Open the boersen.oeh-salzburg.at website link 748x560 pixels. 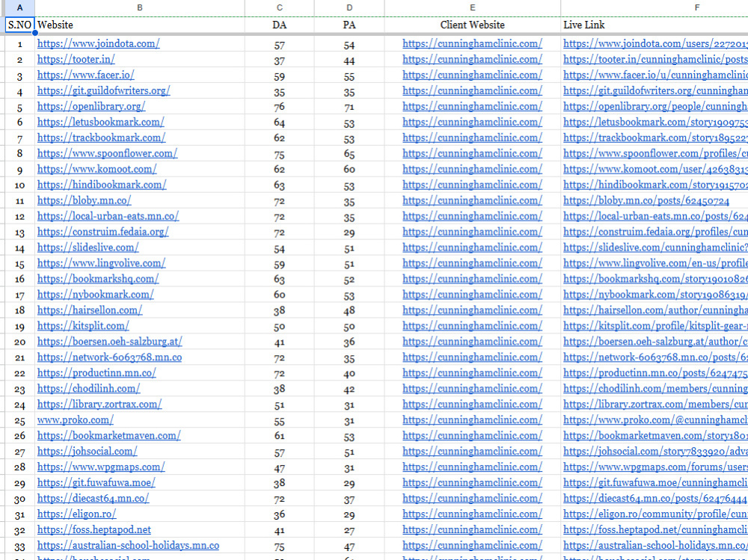click(x=110, y=342)
